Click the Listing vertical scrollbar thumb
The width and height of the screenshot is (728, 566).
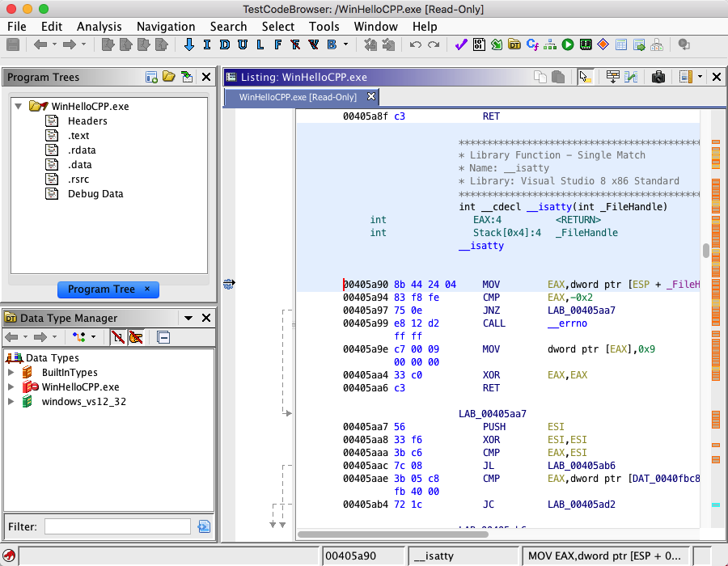tap(705, 251)
